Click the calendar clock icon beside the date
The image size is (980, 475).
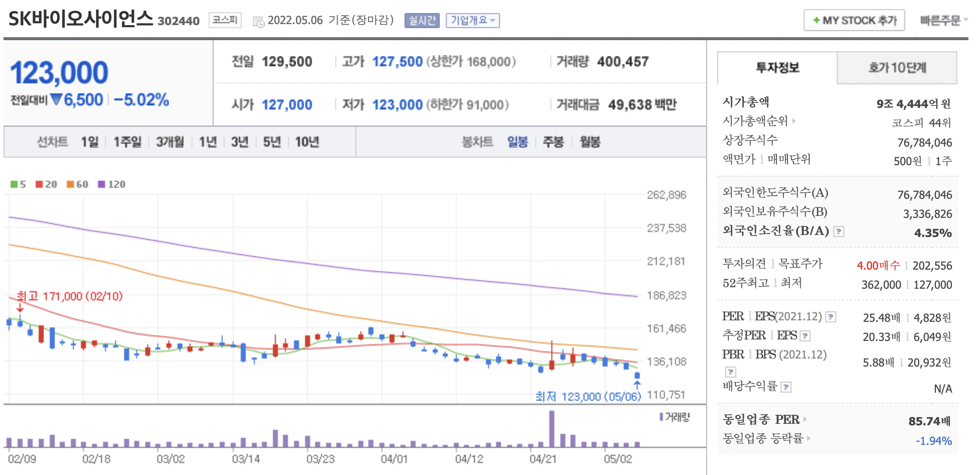point(258,22)
